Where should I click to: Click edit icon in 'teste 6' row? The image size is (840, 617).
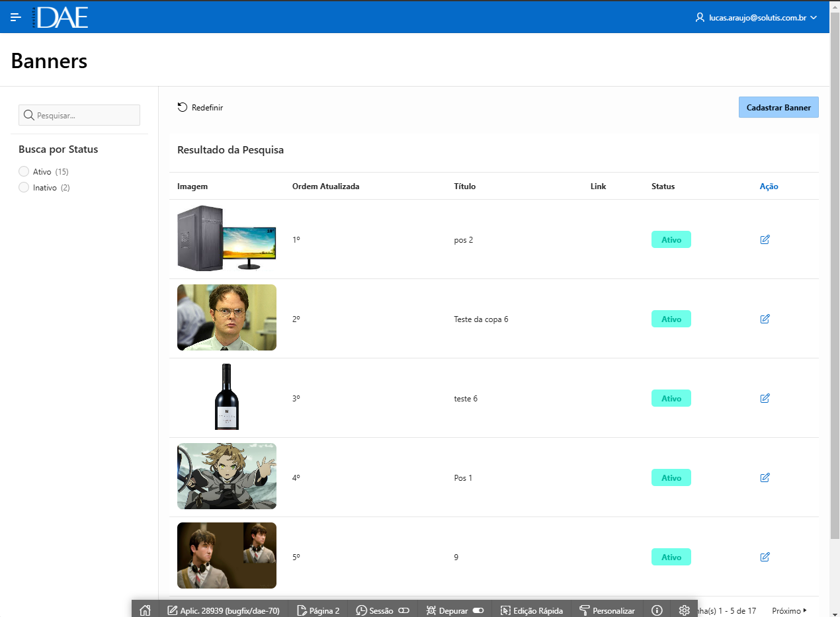pyautogui.click(x=765, y=398)
